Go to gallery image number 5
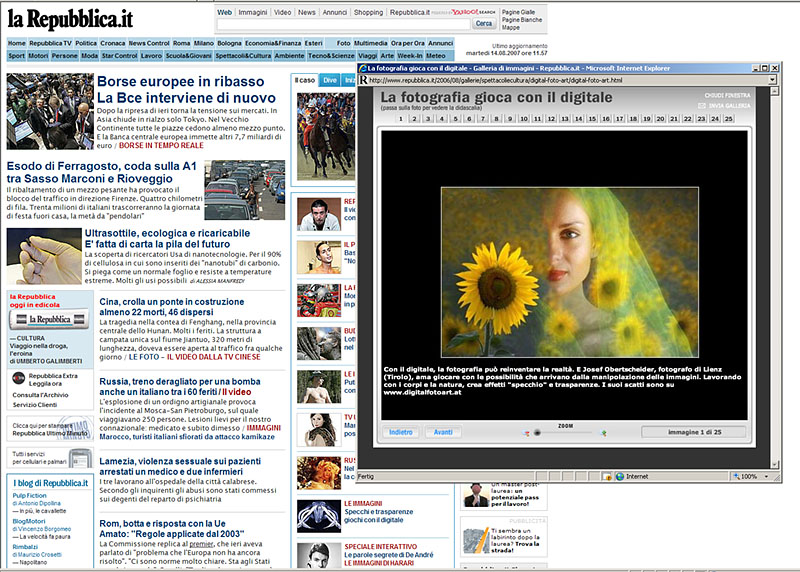The height and width of the screenshot is (572, 800). coord(456,118)
